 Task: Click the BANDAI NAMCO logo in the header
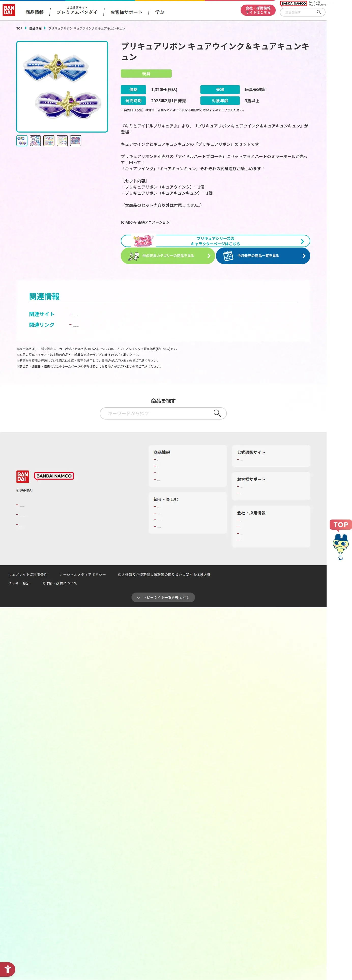(294, 3)
